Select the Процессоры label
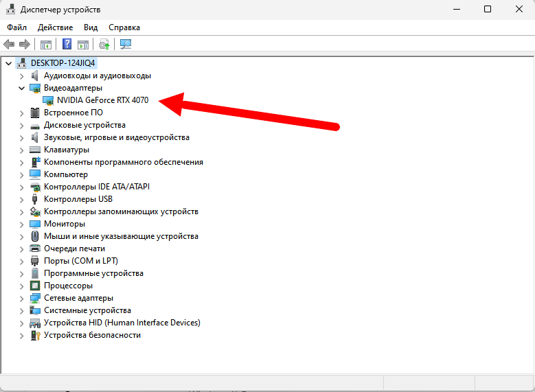The width and height of the screenshot is (535, 392). (x=68, y=286)
